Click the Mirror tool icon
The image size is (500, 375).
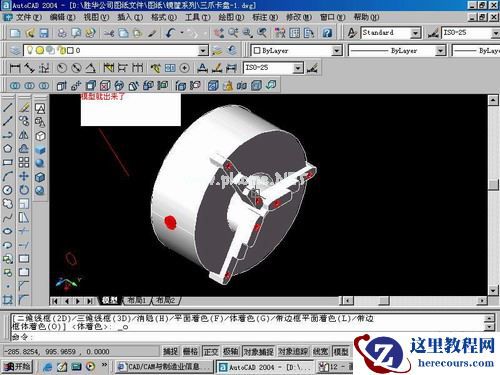24,135
